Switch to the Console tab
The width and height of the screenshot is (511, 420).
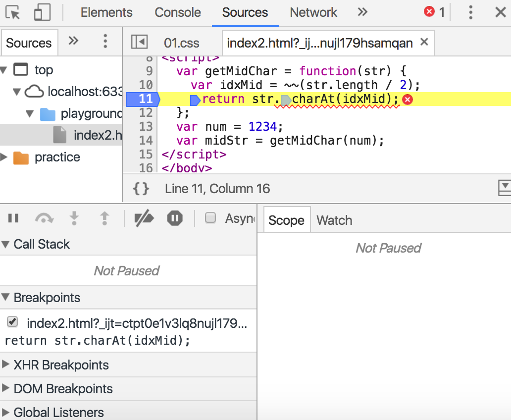click(178, 12)
